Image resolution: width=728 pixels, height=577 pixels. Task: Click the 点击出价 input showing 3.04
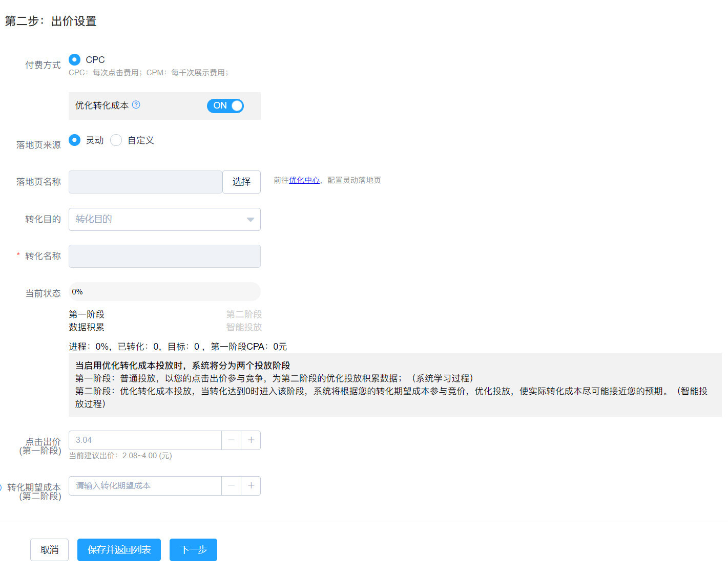click(145, 440)
